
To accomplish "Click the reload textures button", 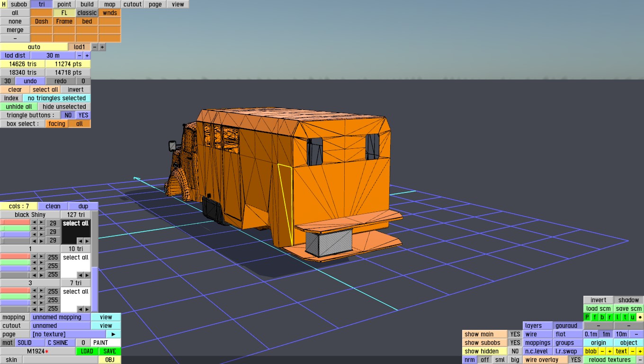I will [x=610, y=360].
